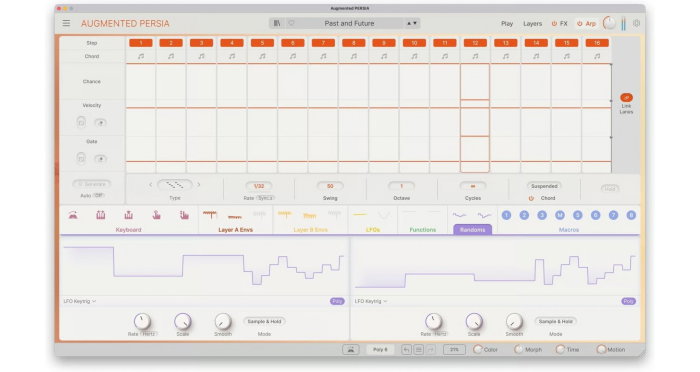Click the Color macro knob
The width and height of the screenshot is (700, 372).
click(x=478, y=350)
